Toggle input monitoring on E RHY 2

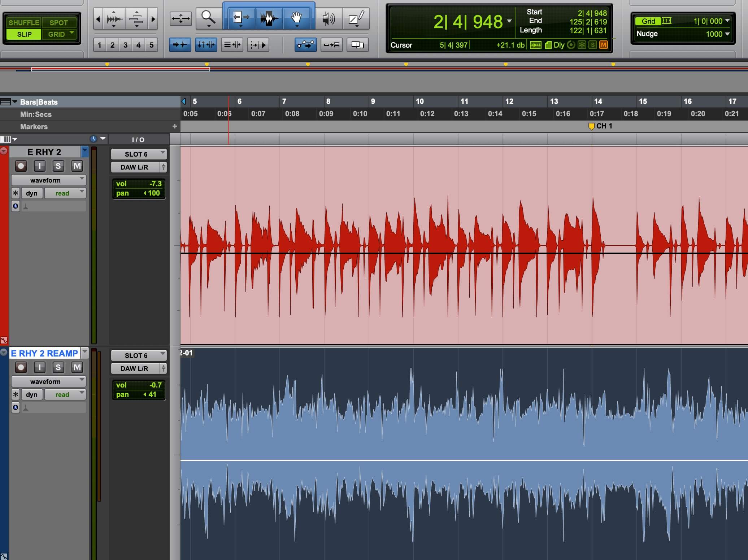click(x=40, y=166)
